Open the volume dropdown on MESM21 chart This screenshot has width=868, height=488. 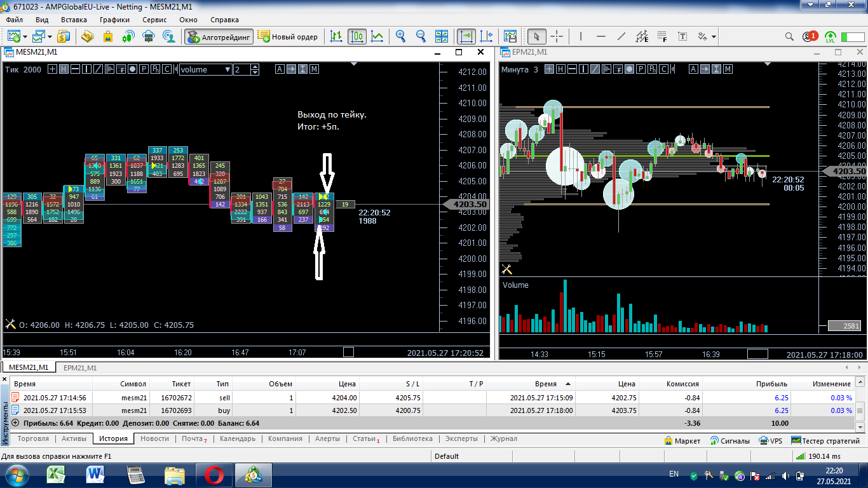pyautogui.click(x=227, y=70)
